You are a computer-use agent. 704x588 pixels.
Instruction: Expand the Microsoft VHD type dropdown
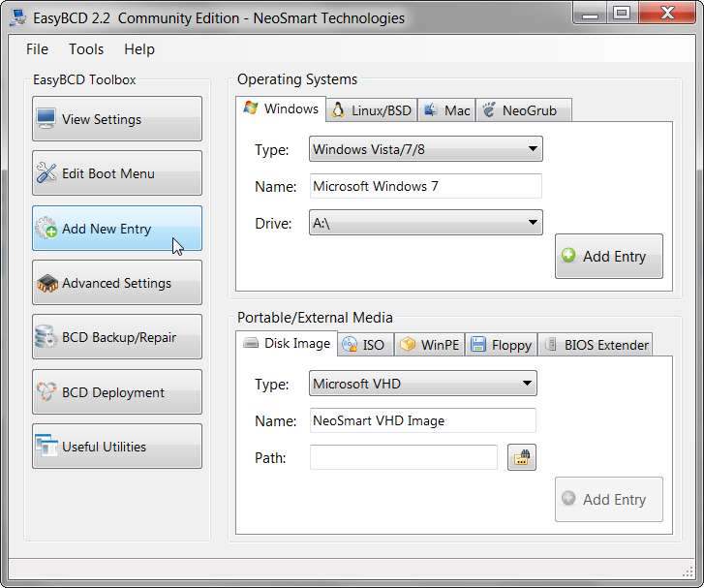click(423, 384)
